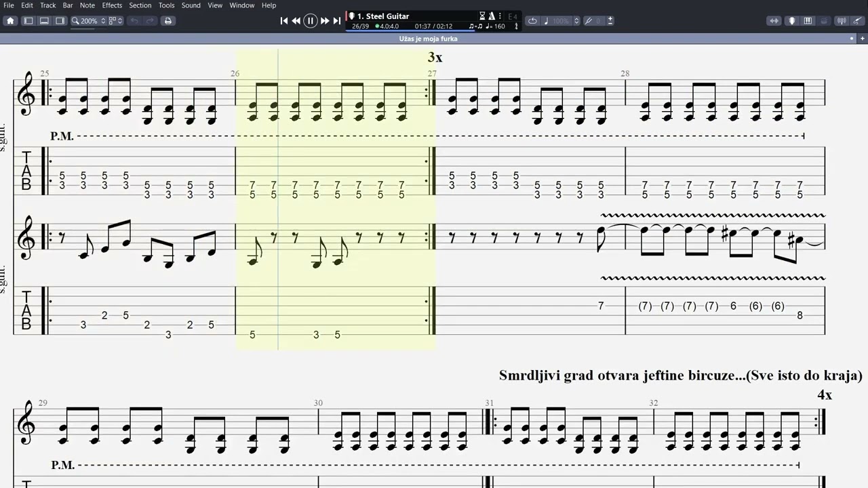
Task: Select the Užas je moja furka document tab
Action: [x=429, y=39]
